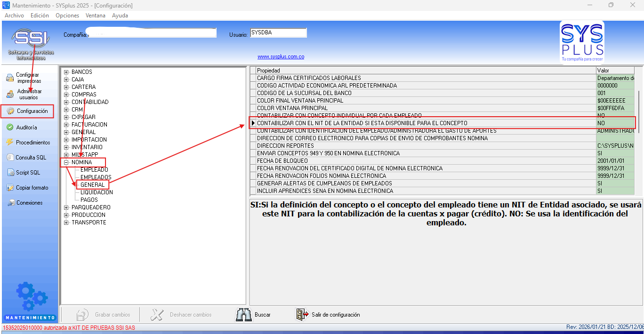Click Salir de configuración button label
The height and width of the screenshot is (334, 644).
tap(336, 315)
